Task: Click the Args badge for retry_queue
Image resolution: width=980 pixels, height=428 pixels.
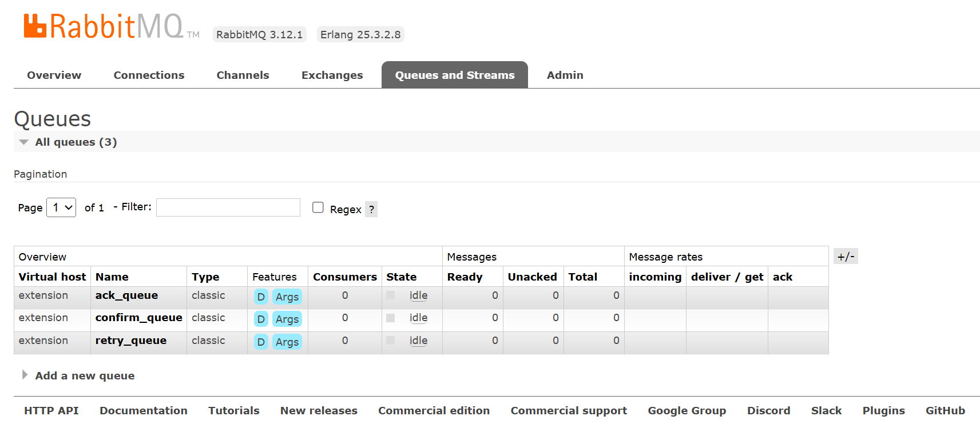Action: (287, 342)
